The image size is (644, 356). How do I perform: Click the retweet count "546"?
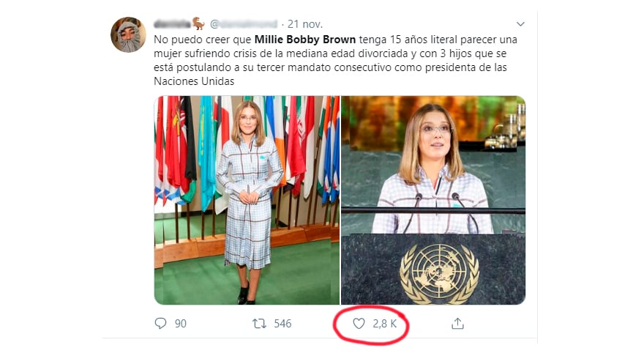[282, 323]
